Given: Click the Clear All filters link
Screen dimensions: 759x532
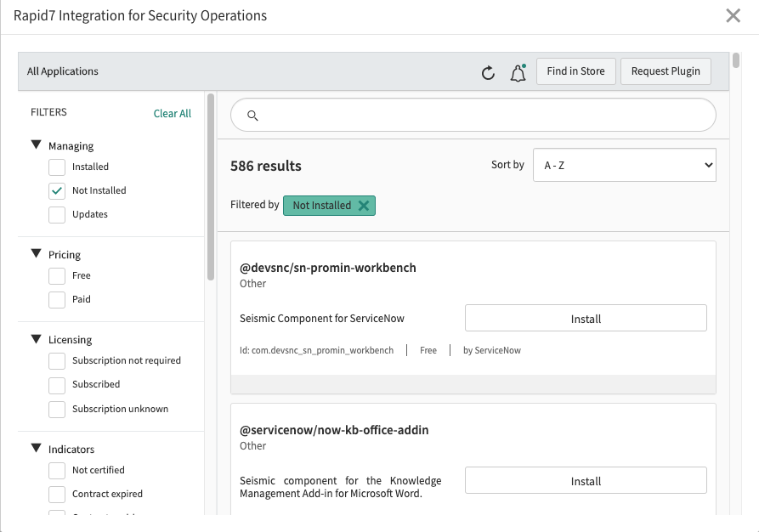Looking at the screenshot, I should 173,113.
